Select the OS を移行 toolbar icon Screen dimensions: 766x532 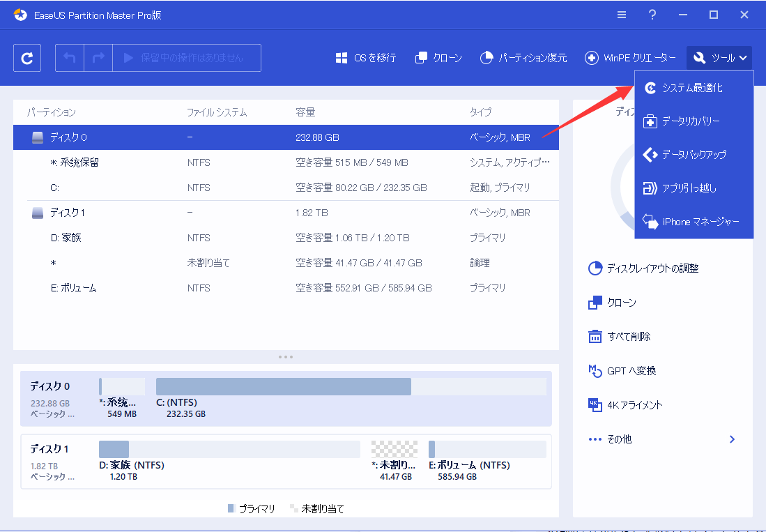tap(365, 58)
